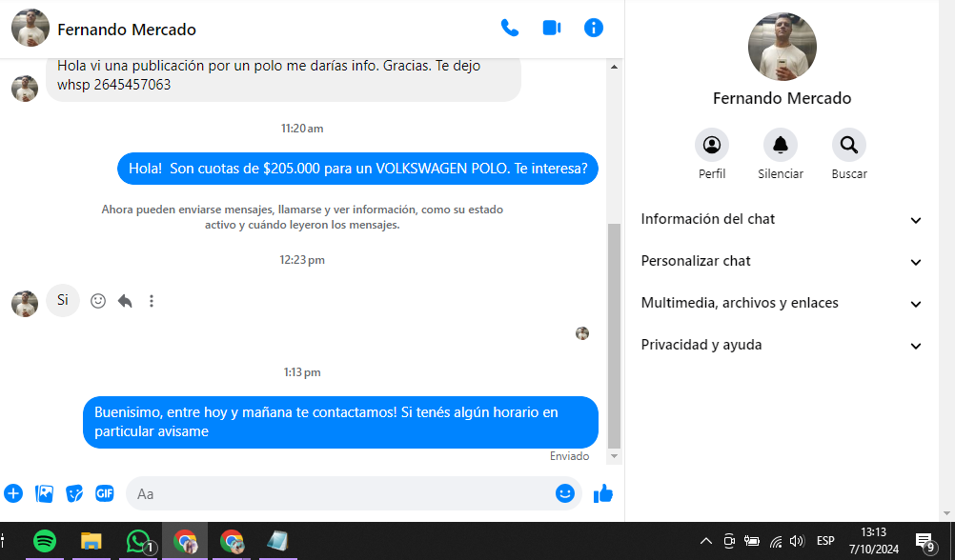The width and height of the screenshot is (955, 560).
Task: Send a thumbs-up like
Action: [603, 493]
